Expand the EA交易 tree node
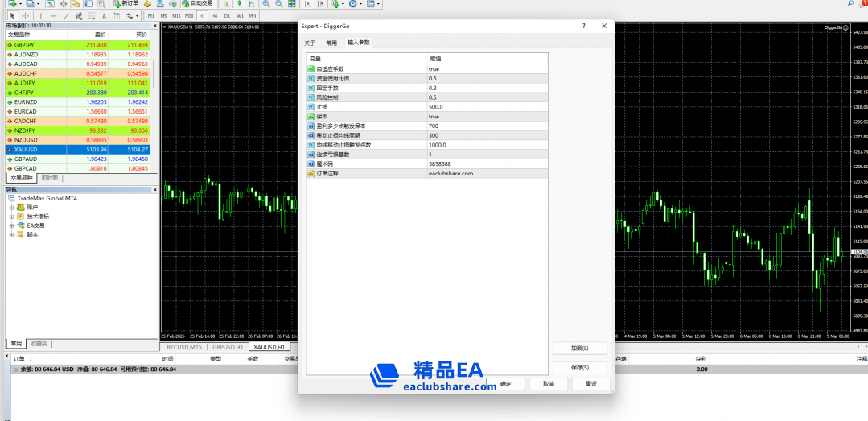 12,225
